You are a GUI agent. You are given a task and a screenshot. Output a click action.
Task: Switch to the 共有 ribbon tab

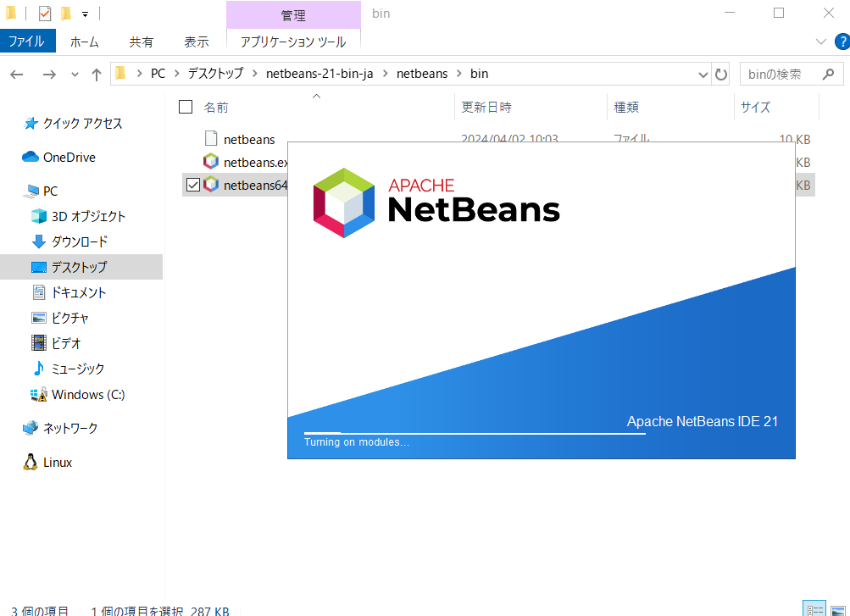(x=142, y=42)
